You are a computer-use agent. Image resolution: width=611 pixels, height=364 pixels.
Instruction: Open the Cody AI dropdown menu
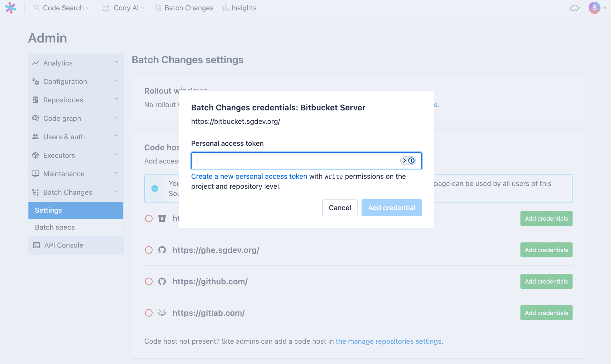pyautogui.click(x=123, y=8)
